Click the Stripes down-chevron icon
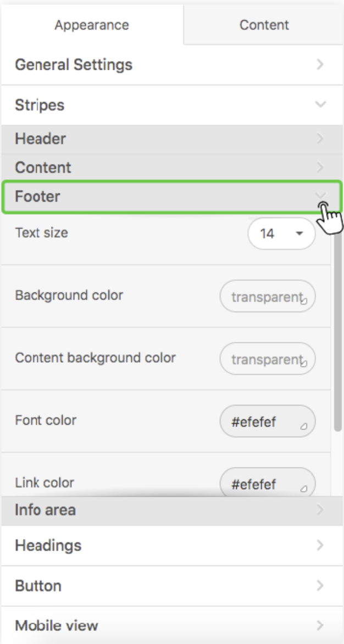Screen dimensions: 344x644 pyautogui.click(x=320, y=104)
